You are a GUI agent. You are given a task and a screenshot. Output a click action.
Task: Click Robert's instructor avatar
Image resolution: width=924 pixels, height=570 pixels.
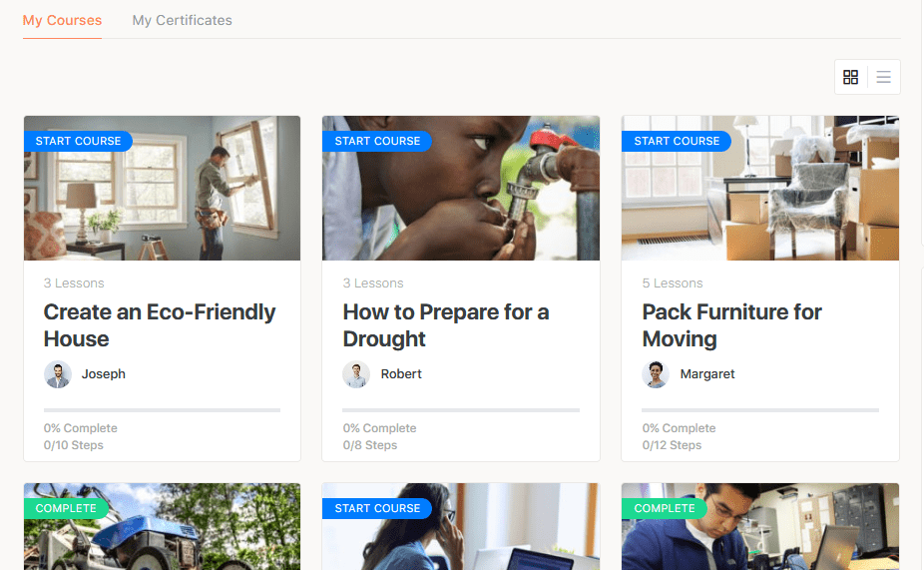tap(356, 374)
